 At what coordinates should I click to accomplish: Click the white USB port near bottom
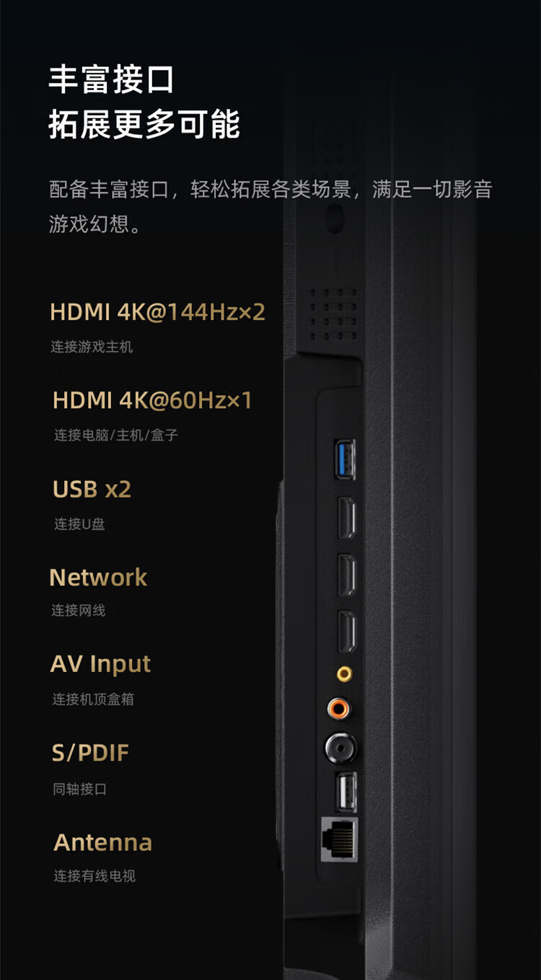346,792
